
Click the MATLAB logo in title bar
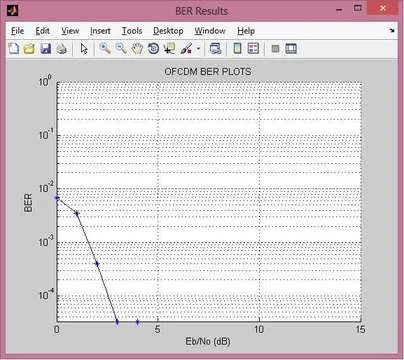click(13, 11)
